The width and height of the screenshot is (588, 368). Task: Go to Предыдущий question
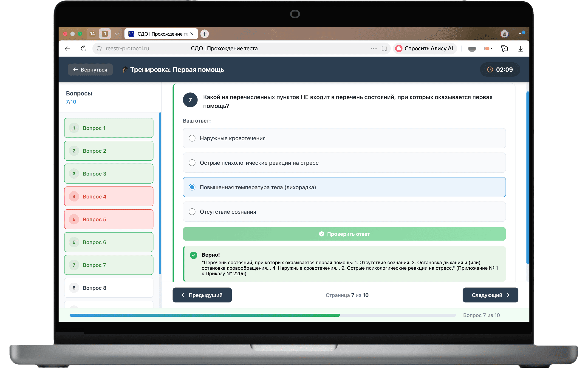pos(202,295)
